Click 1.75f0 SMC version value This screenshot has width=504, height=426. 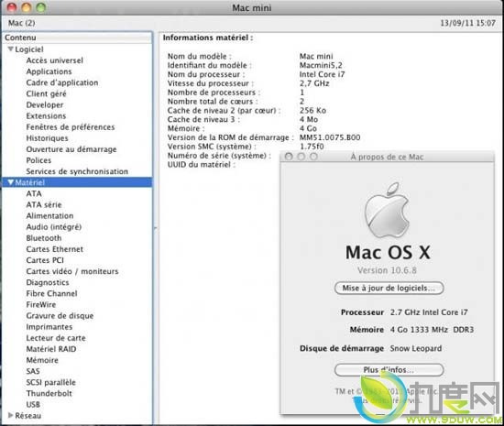pyautogui.click(x=312, y=147)
